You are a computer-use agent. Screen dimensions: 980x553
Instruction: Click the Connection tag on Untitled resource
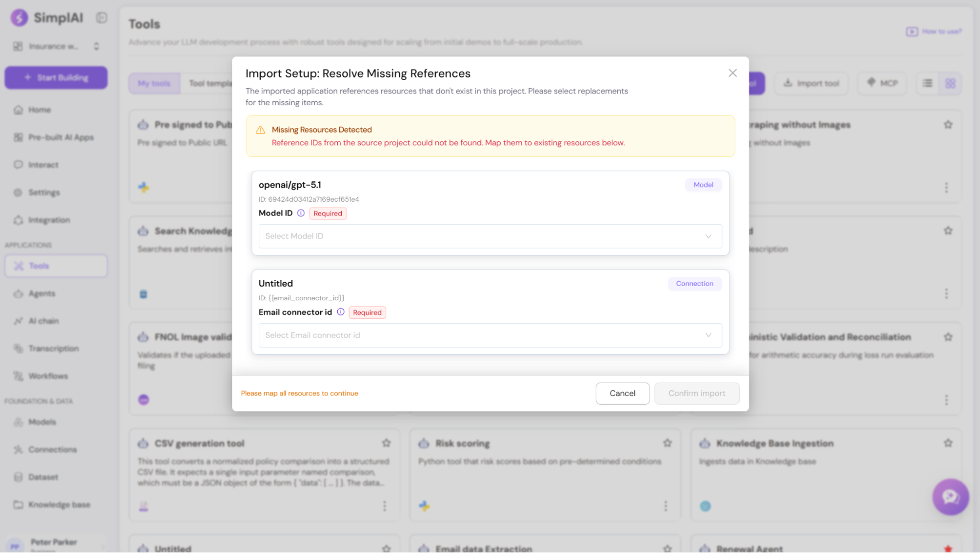click(x=695, y=284)
